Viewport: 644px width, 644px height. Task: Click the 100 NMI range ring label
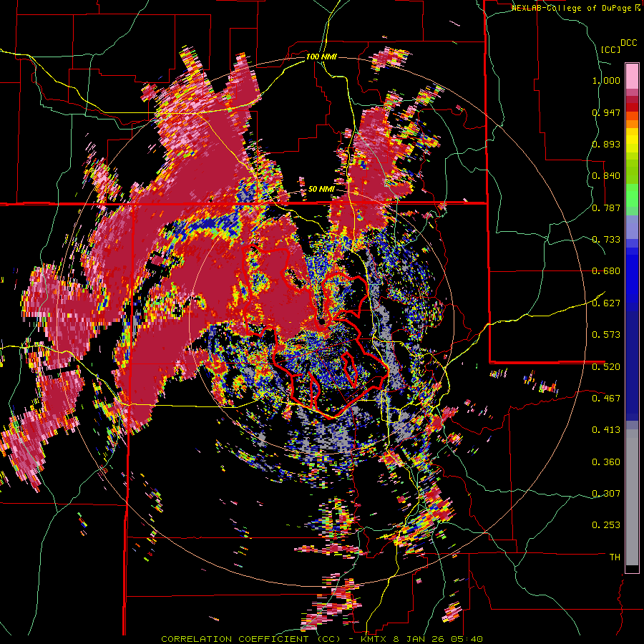pos(321,57)
